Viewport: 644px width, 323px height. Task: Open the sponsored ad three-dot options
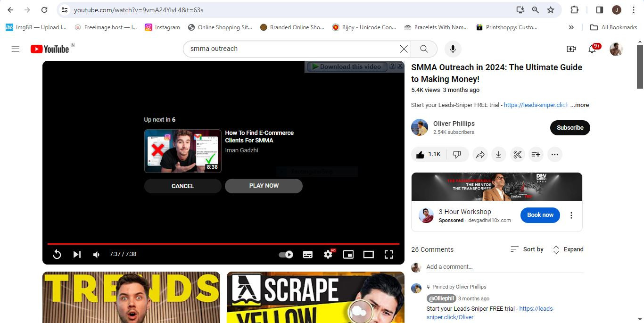pyautogui.click(x=571, y=215)
